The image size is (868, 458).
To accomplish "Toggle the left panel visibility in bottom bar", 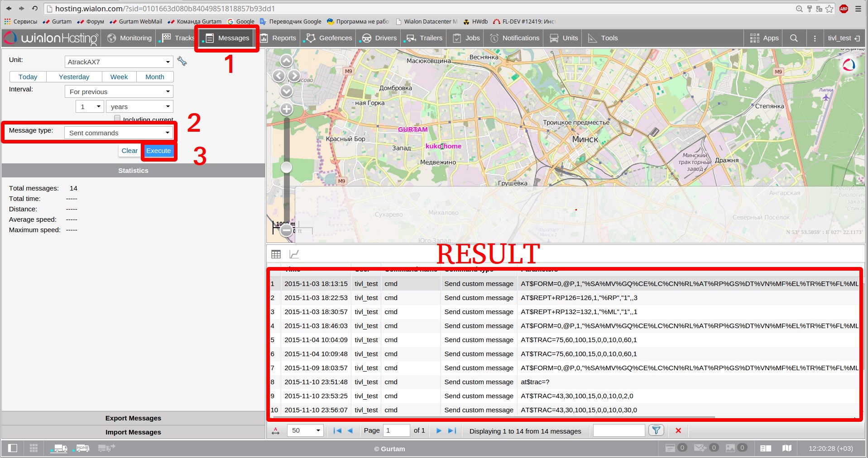I will 13,448.
